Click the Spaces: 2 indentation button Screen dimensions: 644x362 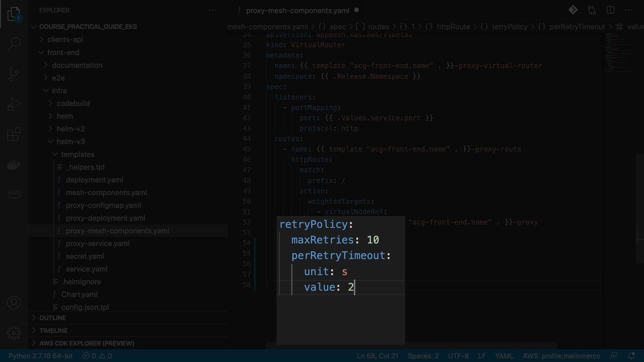[423, 356]
